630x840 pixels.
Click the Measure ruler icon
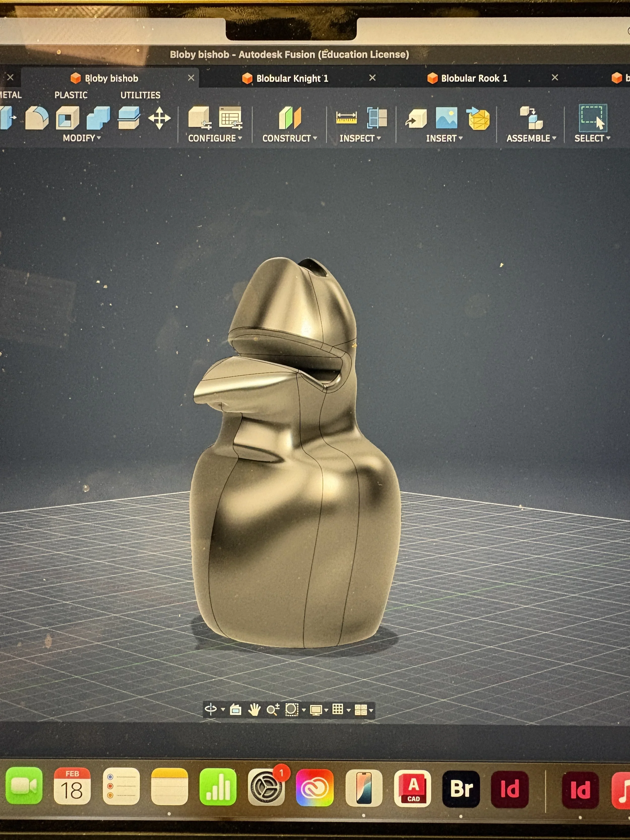[x=346, y=118]
